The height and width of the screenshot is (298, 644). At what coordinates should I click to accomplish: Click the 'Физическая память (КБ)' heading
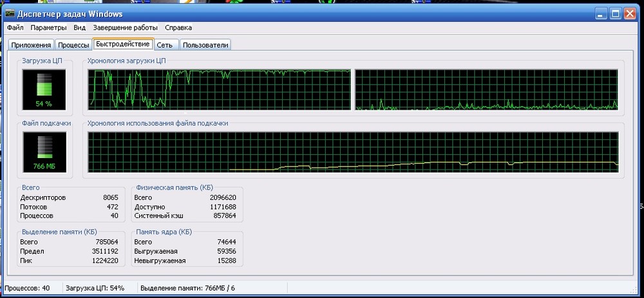click(x=175, y=188)
